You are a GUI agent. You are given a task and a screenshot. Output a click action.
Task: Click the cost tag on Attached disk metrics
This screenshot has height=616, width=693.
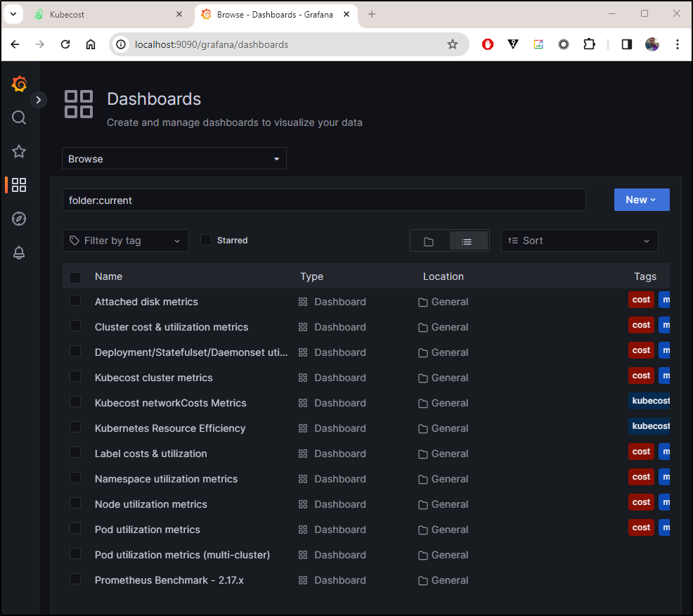641,300
